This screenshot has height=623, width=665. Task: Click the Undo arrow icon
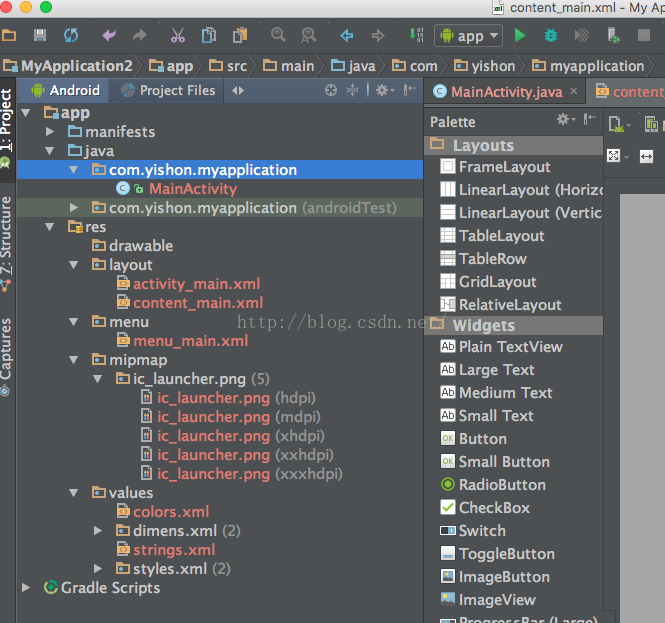pyautogui.click(x=109, y=35)
